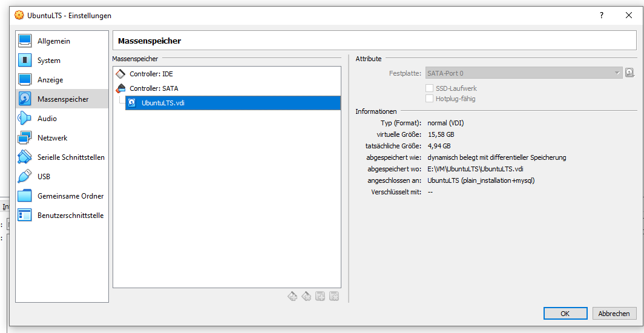Open the System settings category
Viewport: 644px width, 333px height.
coord(62,61)
